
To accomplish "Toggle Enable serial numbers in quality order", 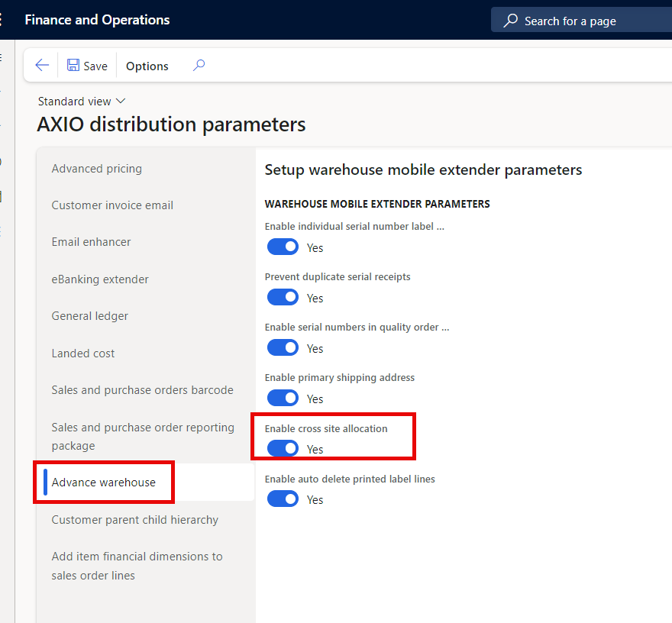I will click(283, 347).
